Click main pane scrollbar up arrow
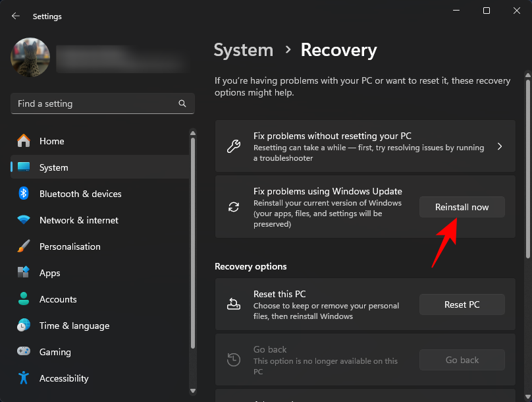The width and height of the screenshot is (532, 402). [x=527, y=75]
